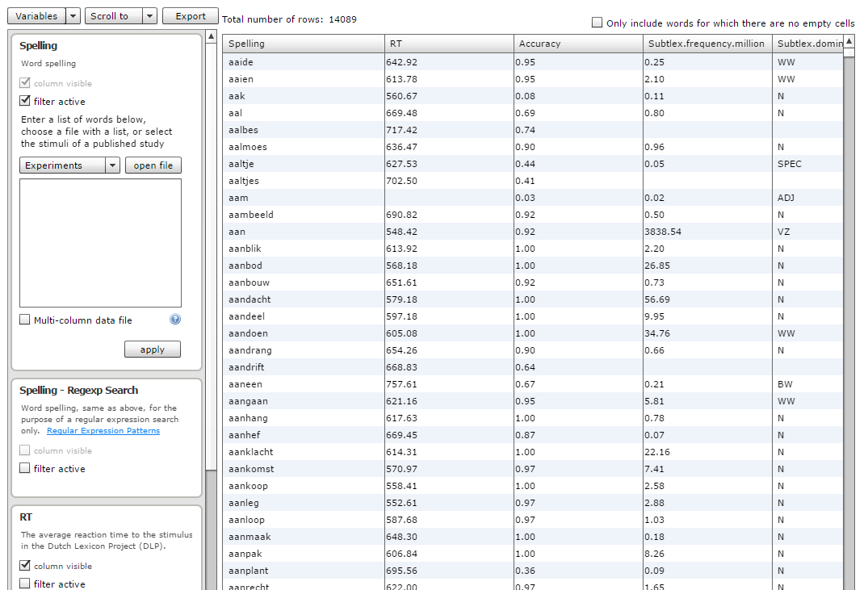Click the Accuracy column header

click(x=577, y=44)
